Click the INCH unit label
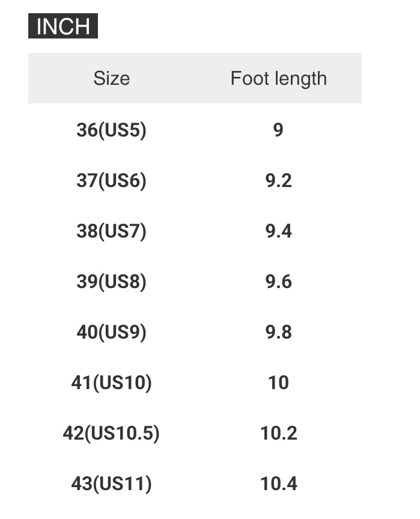Image resolution: width=420 pixels, height=519 pixels. pyautogui.click(x=63, y=26)
